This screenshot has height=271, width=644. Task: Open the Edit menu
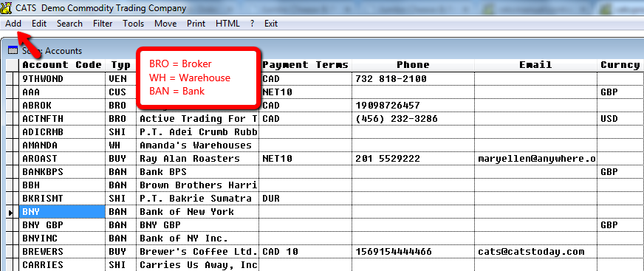click(x=39, y=24)
